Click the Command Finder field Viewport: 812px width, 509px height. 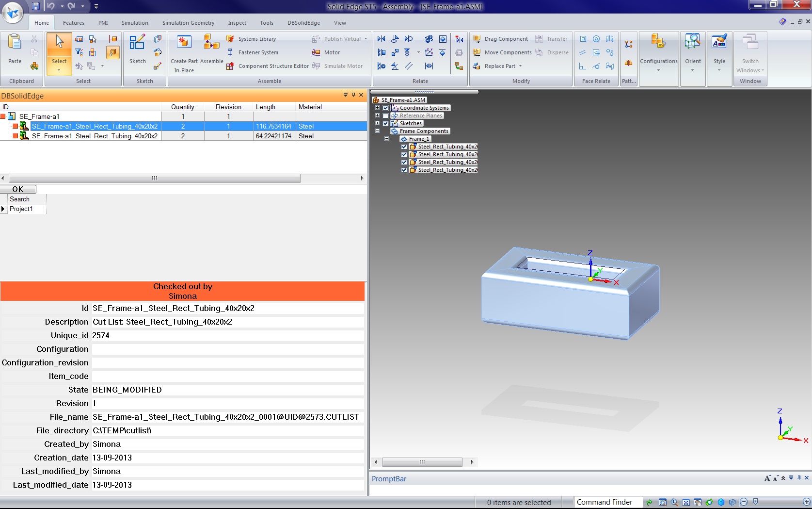[608, 502]
